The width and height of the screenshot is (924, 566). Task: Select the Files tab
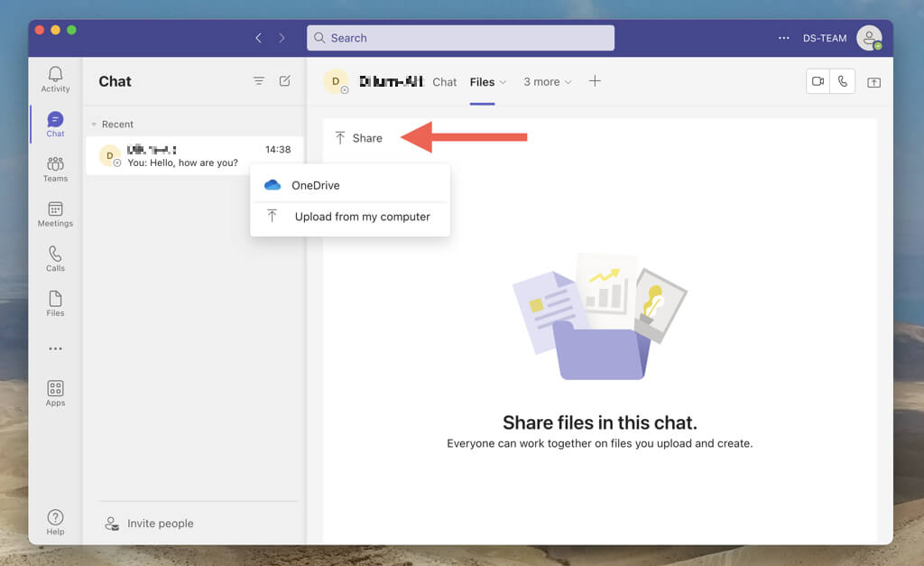click(482, 82)
